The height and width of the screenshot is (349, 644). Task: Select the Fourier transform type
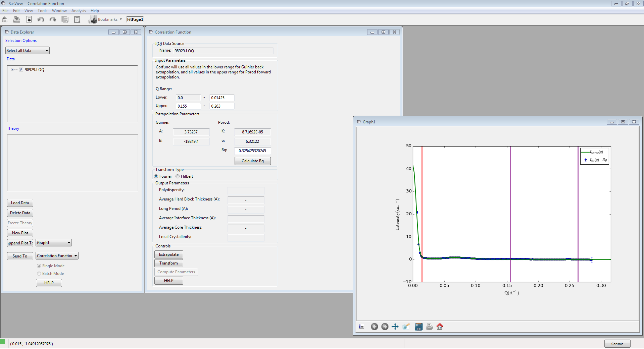(x=156, y=176)
